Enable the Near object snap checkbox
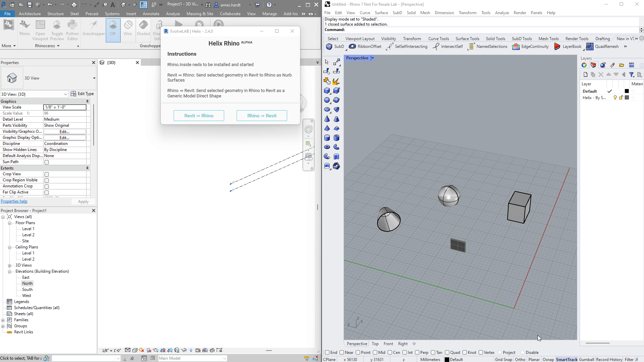 tap(342, 353)
